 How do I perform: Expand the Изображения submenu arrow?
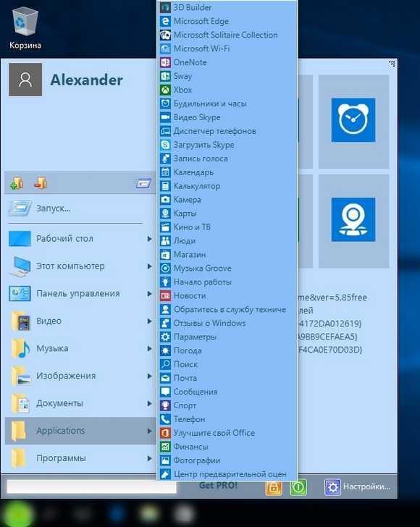149,376
